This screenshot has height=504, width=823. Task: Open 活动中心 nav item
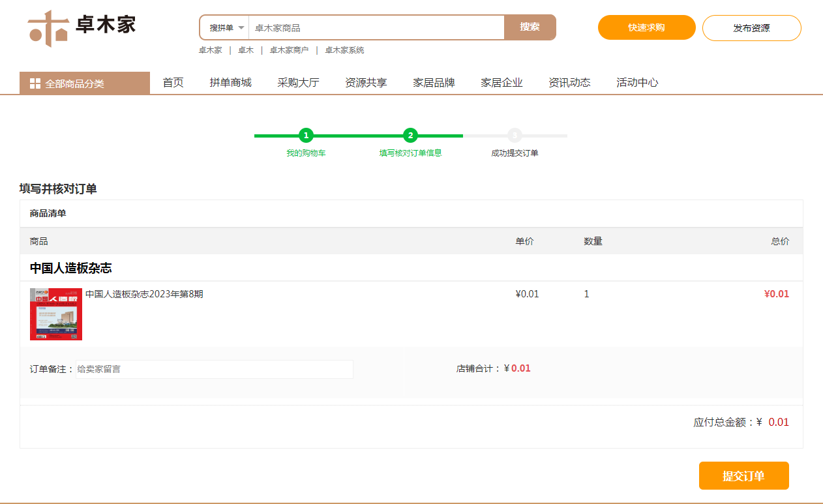637,83
